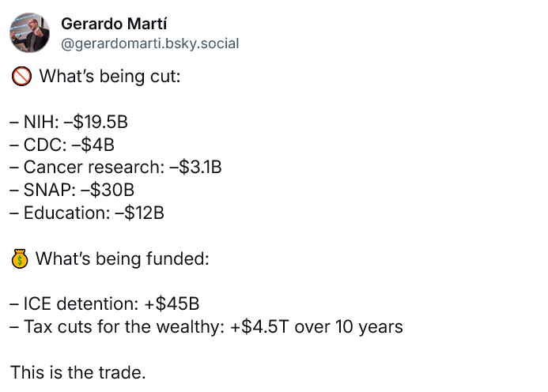The width and height of the screenshot is (548, 392).
Task: Click the ICE detention: +$45B line
Action: pos(104,304)
